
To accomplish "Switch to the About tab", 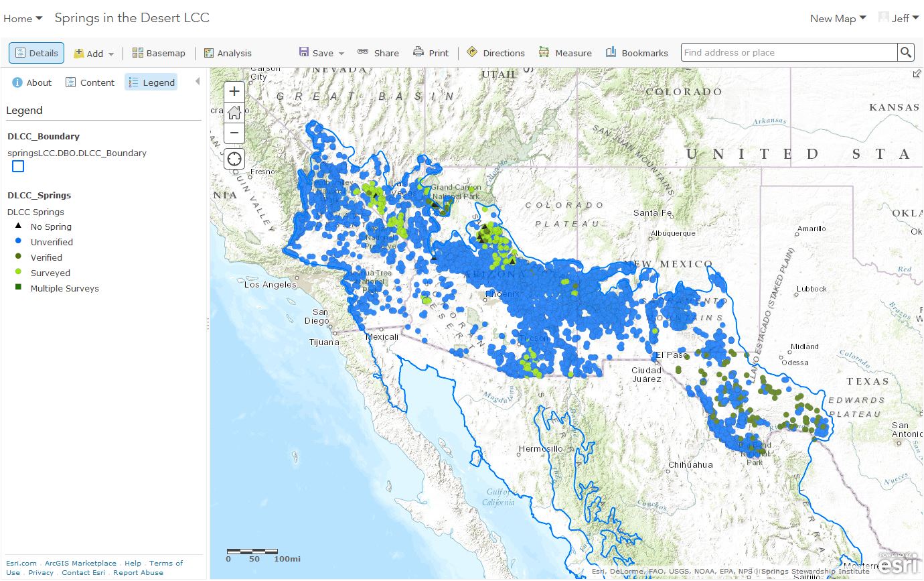I will (31, 82).
